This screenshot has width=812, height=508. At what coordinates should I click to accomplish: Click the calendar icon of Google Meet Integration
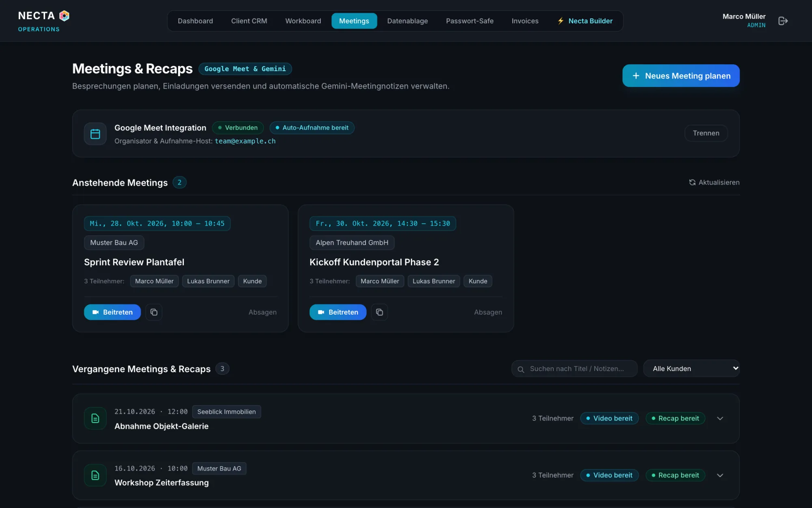(95, 134)
